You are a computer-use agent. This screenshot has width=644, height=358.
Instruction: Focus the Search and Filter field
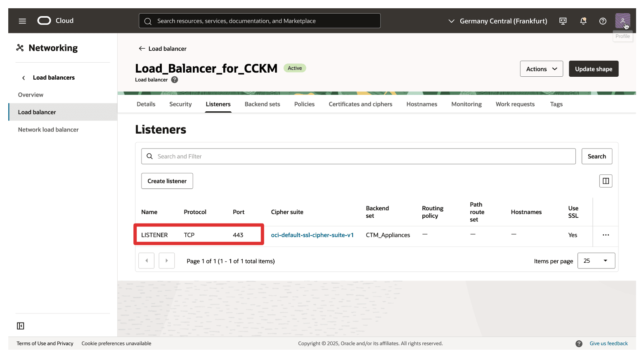[x=358, y=156]
